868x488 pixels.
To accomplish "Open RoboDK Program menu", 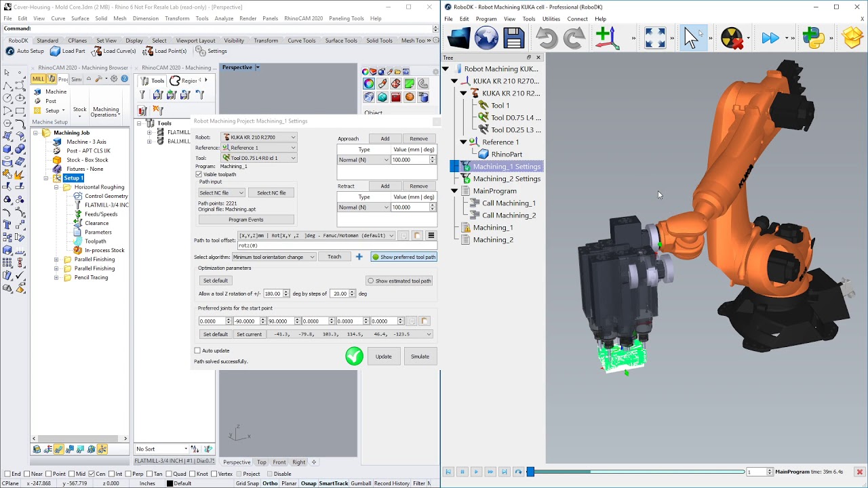I will (486, 19).
